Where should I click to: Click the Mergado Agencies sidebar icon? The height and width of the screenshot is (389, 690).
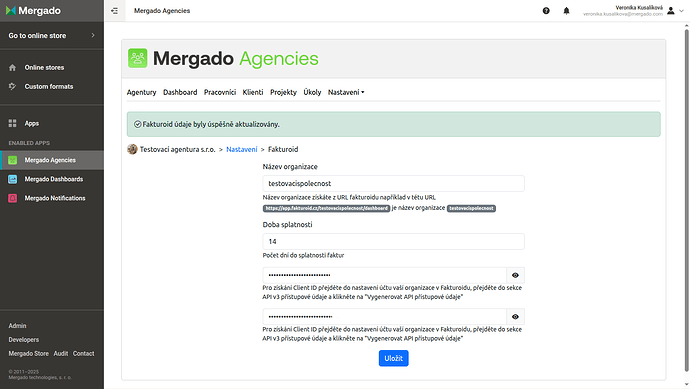pos(12,160)
